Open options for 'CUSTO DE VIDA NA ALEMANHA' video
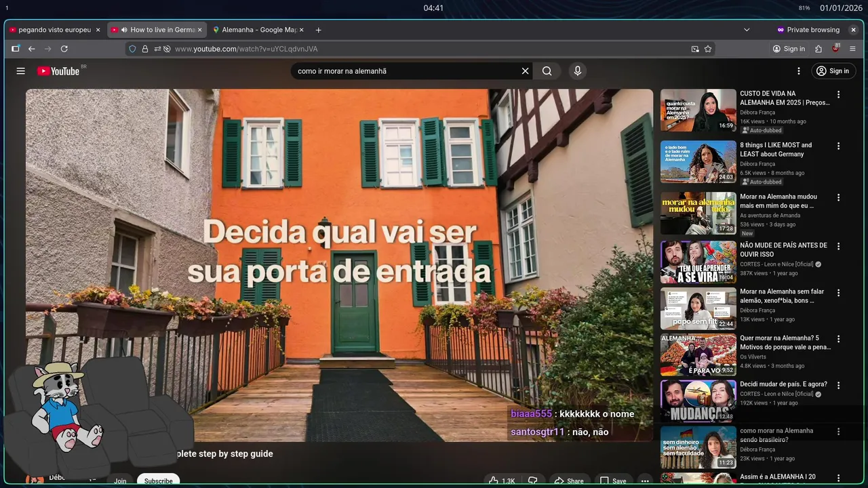The width and height of the screenshot is (868, 488). click(x=838, y=95)
